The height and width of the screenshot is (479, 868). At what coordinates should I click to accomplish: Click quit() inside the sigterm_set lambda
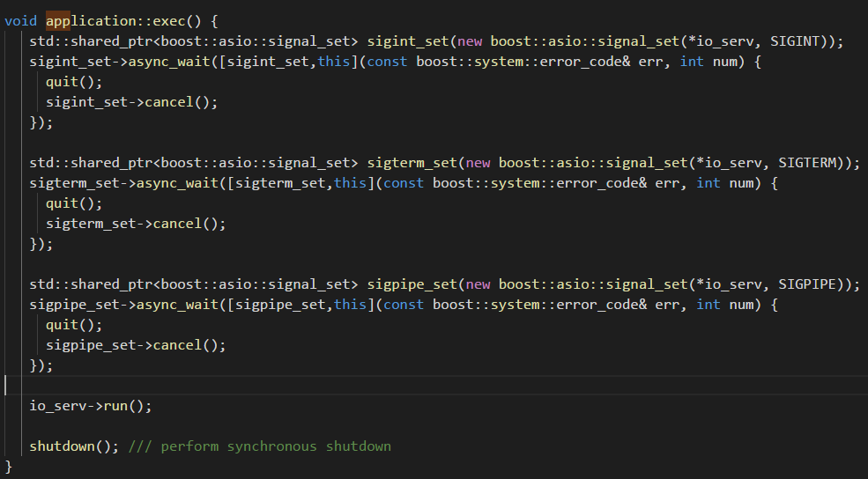click(62, 203)
